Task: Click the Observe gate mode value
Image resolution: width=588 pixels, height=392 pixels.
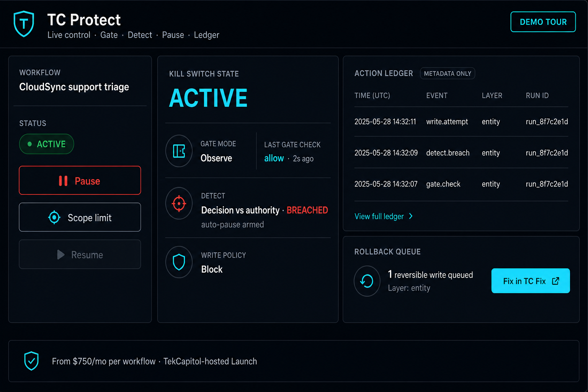Action: pos(216,158)
